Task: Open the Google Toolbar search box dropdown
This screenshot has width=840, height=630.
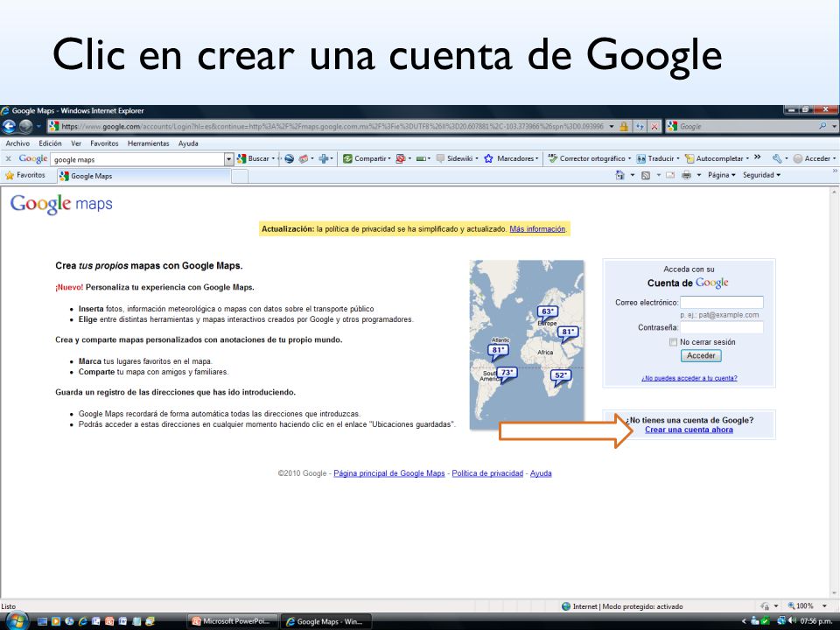Action: point(228,159)
